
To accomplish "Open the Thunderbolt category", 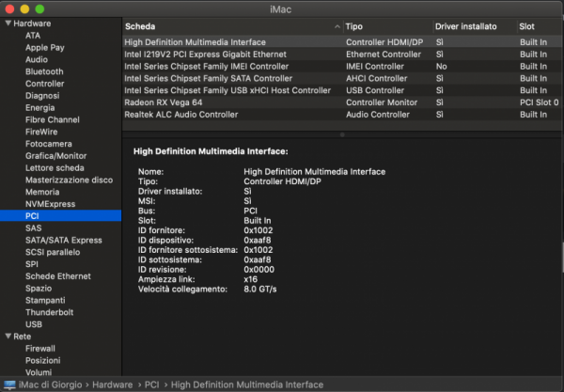I will [49, 311].
